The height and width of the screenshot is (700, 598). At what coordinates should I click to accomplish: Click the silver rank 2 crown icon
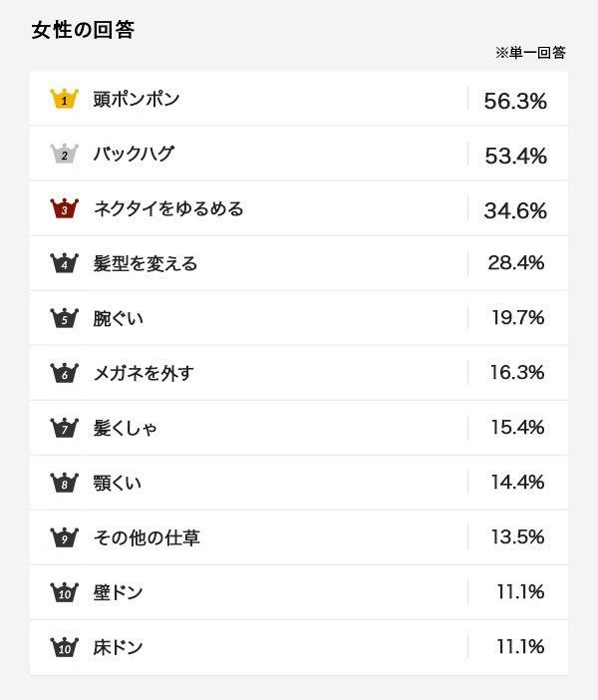tap(64, 154)
